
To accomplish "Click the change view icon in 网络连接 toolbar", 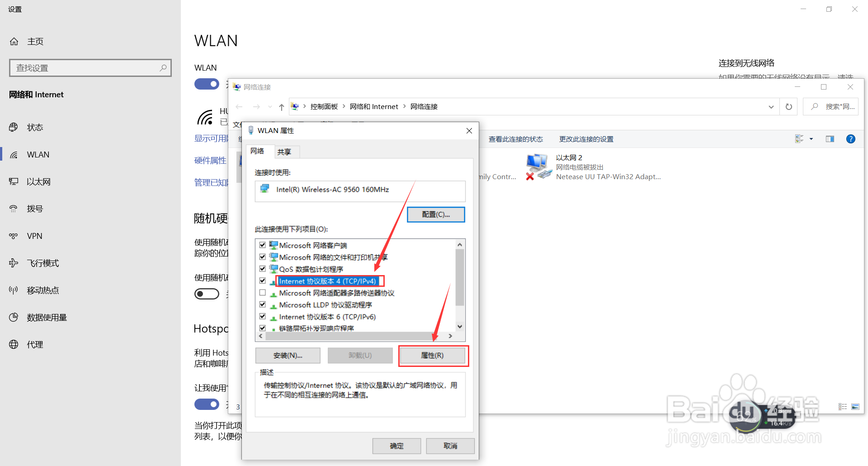I will (800, 139).
